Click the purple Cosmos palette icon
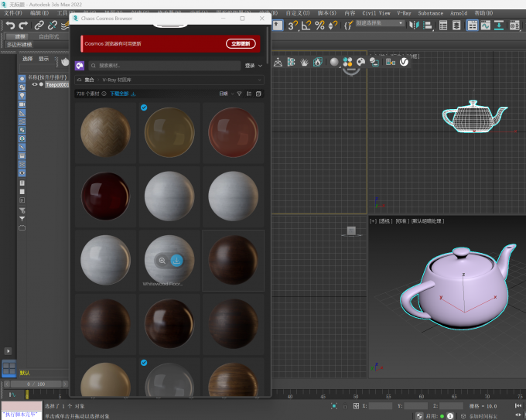Screen dimensions: 526x420 [x=80, y=66]
